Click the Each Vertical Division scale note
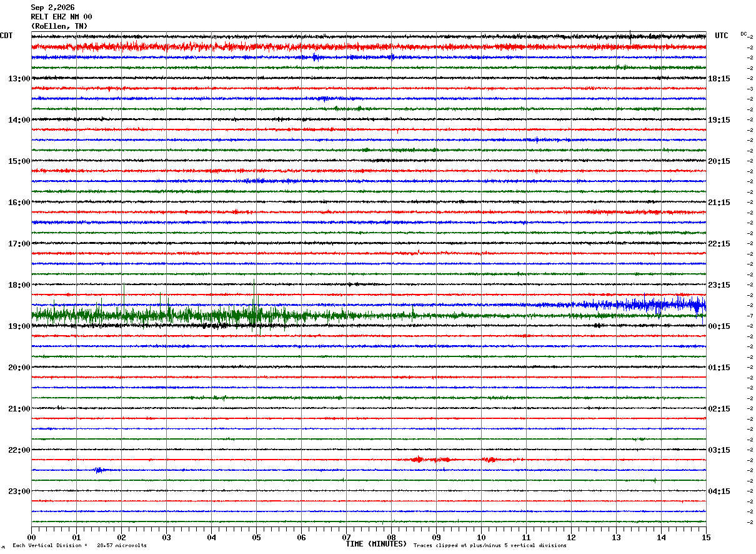 [x=79, y=546]
